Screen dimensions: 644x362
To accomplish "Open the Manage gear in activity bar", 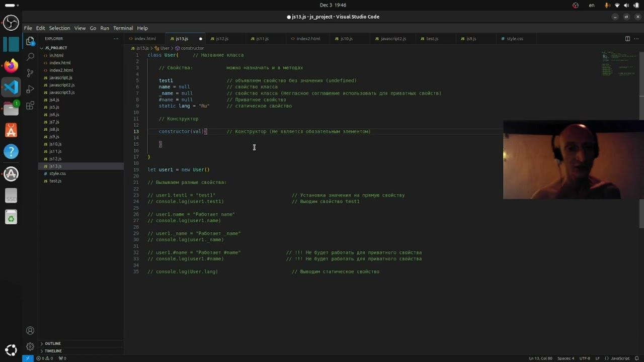I will (x=30, y=346).
